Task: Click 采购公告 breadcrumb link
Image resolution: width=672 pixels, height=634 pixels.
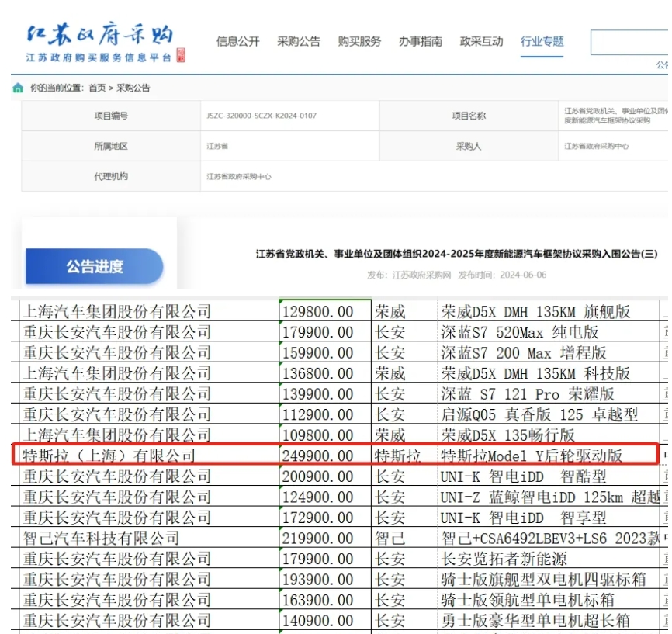Action: pos(133,88)
